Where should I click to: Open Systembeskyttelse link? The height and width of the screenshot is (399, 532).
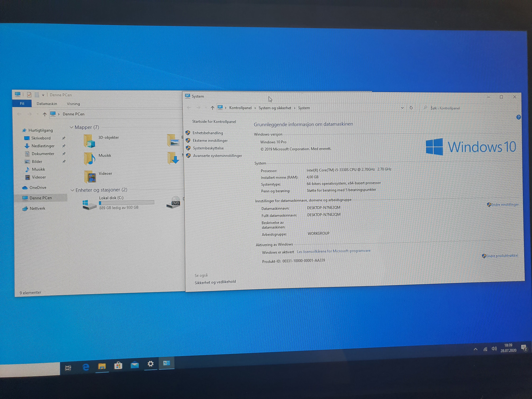point(208,148)
